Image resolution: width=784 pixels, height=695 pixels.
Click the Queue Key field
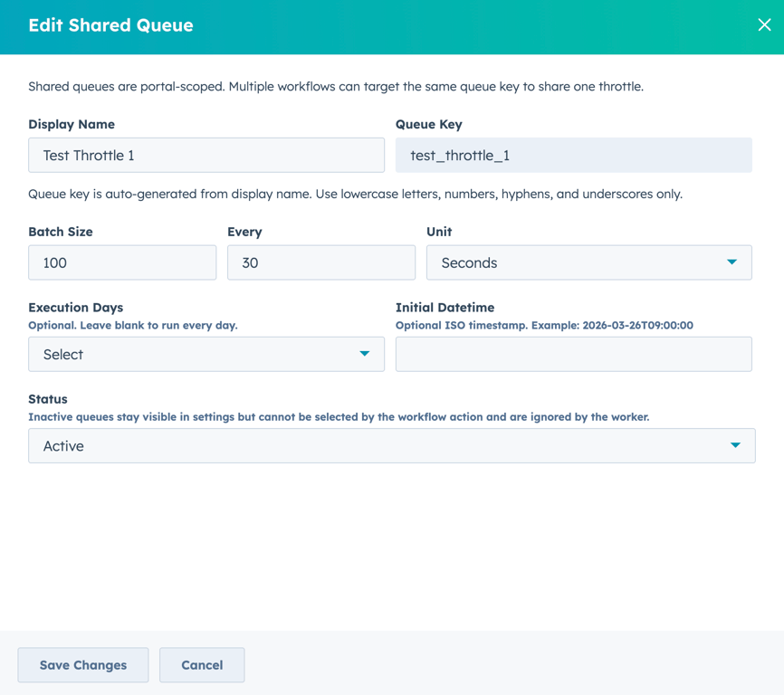point(573,156)
